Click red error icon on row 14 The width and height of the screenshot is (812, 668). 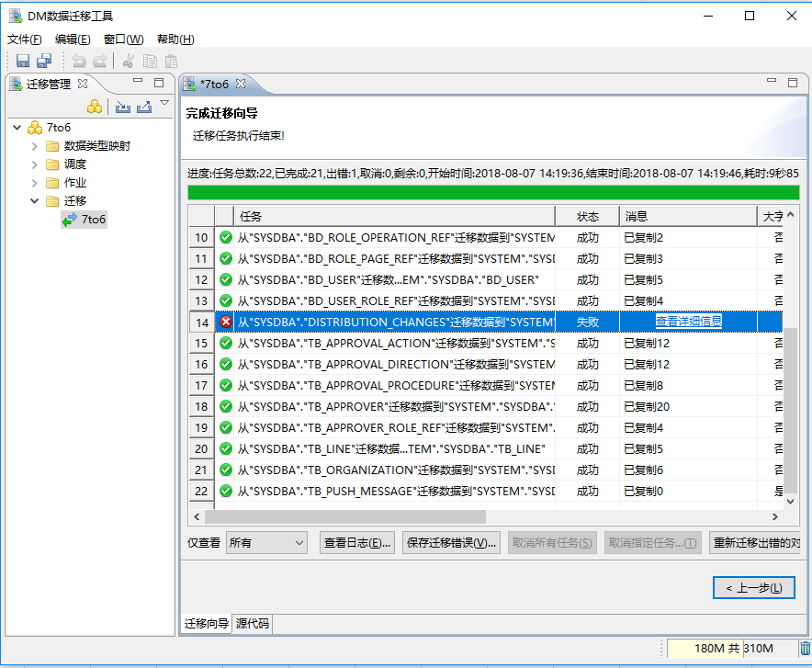[x=226, y=322]
